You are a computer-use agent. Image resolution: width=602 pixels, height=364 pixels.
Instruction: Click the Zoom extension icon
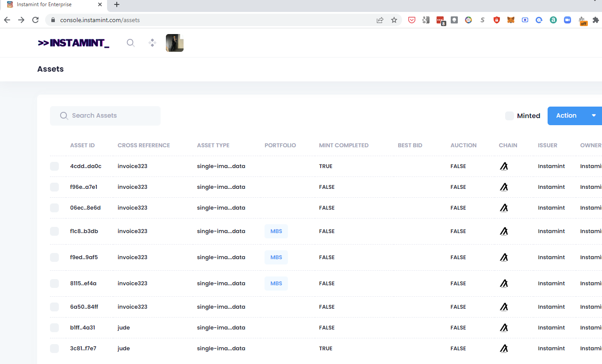click(x=567, y=20)
